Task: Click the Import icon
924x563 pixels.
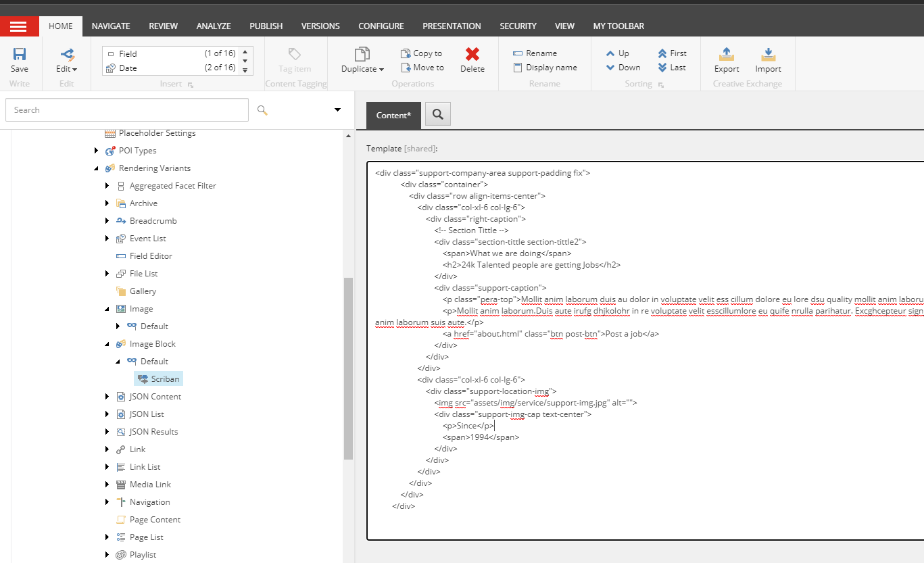Action: pyautogui.click(x=768, y=59)
